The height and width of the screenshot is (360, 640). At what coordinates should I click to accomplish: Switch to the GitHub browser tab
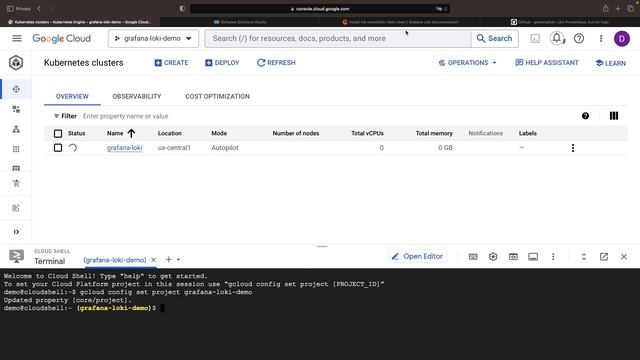coord(560,22)
